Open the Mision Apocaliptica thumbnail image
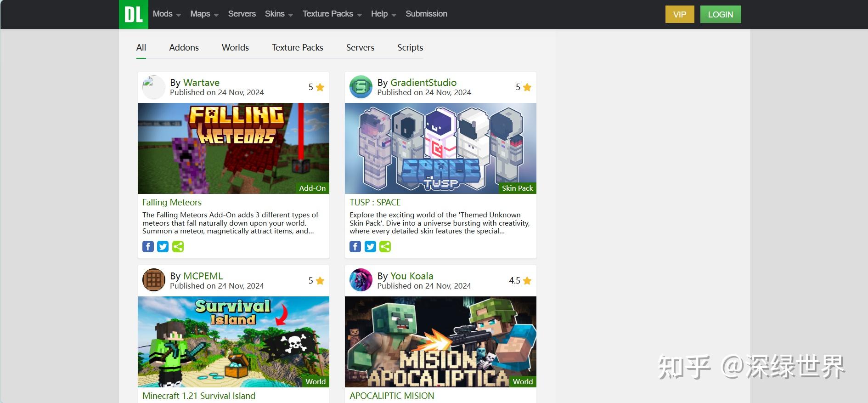The width and height of the screenshot is (868, 403). [x=440, y=341]
